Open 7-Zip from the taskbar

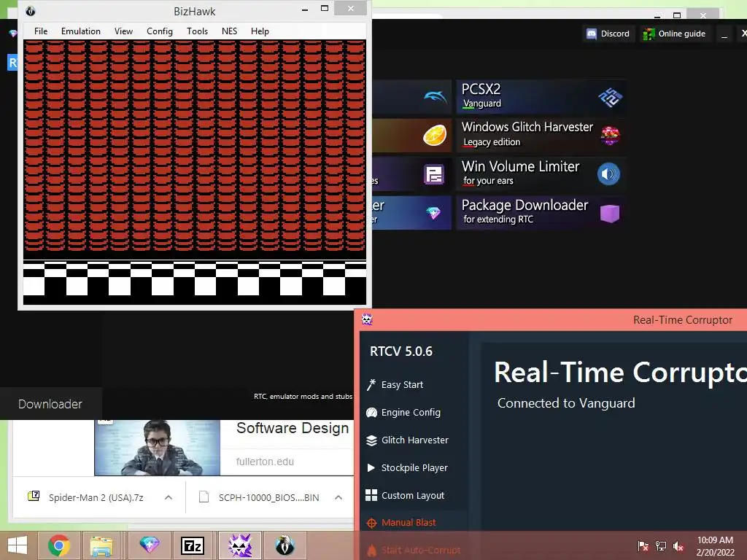tap(193, 545)
